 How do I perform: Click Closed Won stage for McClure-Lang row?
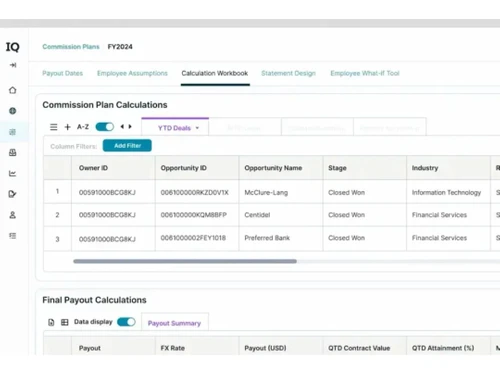click(x=365, y=192)
